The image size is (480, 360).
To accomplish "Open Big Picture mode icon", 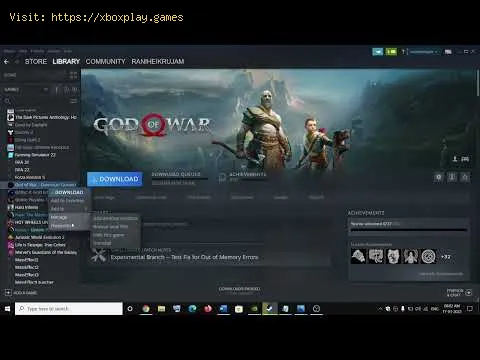I will click(448, 52).
